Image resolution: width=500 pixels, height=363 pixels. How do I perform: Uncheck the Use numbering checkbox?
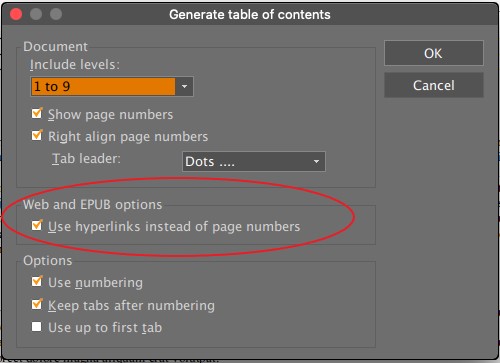(37, 282)
